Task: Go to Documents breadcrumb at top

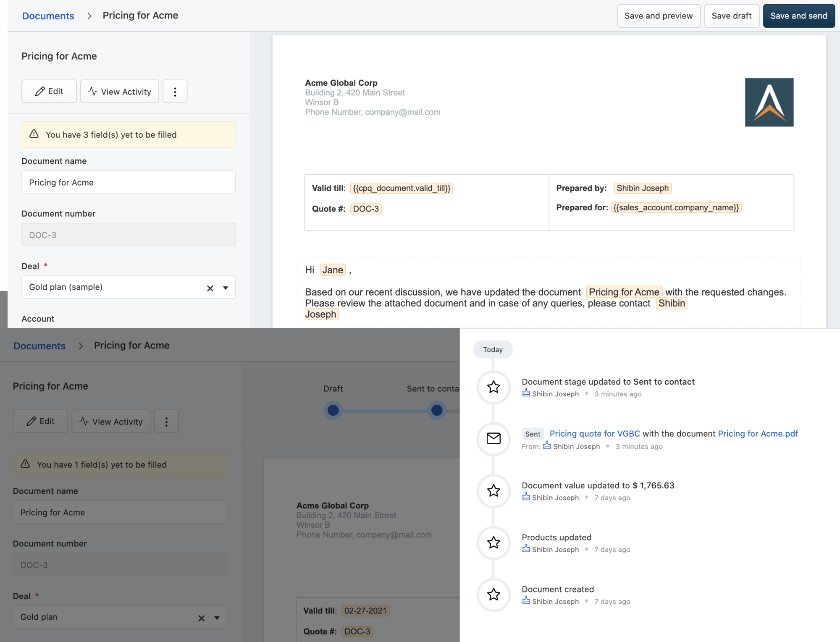Action: (48, 16)
